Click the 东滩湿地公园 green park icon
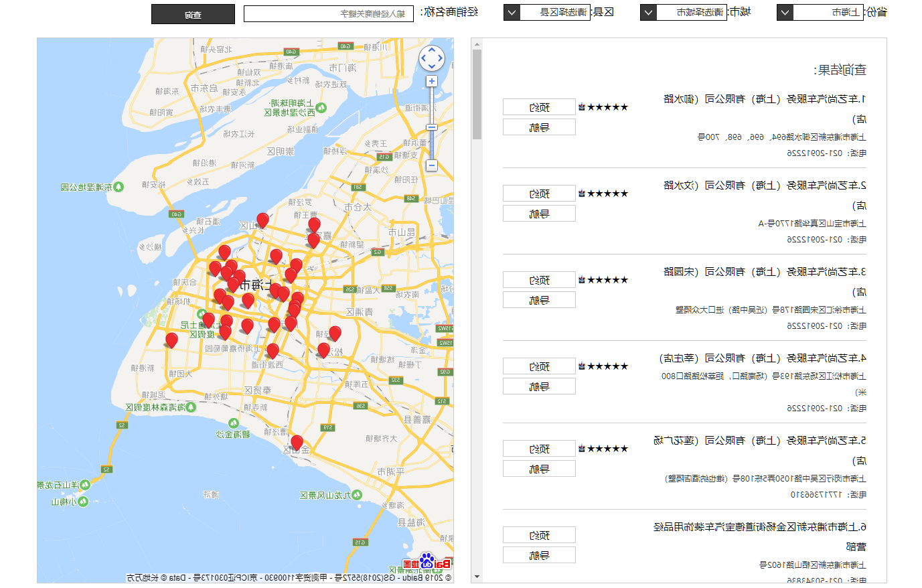 coord(119,187)
